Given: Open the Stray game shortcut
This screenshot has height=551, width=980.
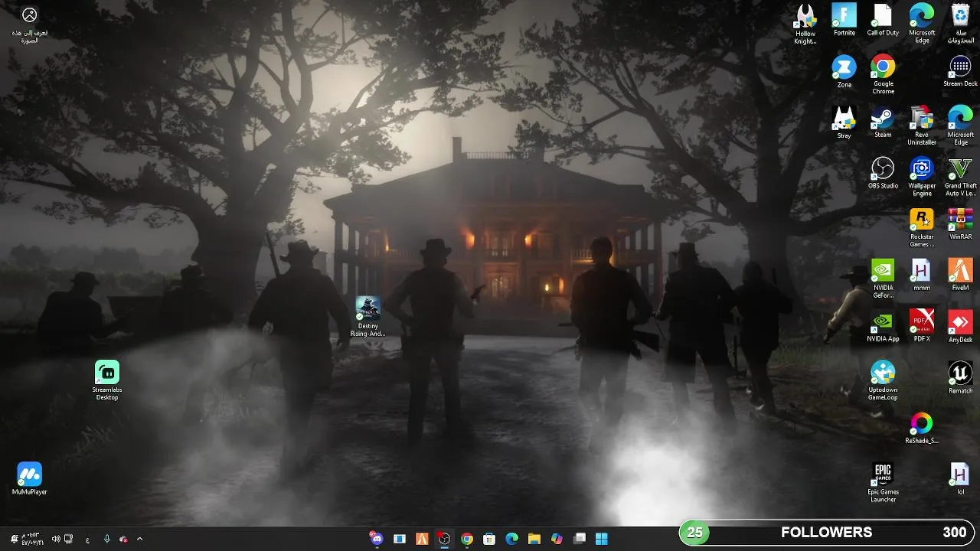Looking at the screenshot, I should [844, 122].
